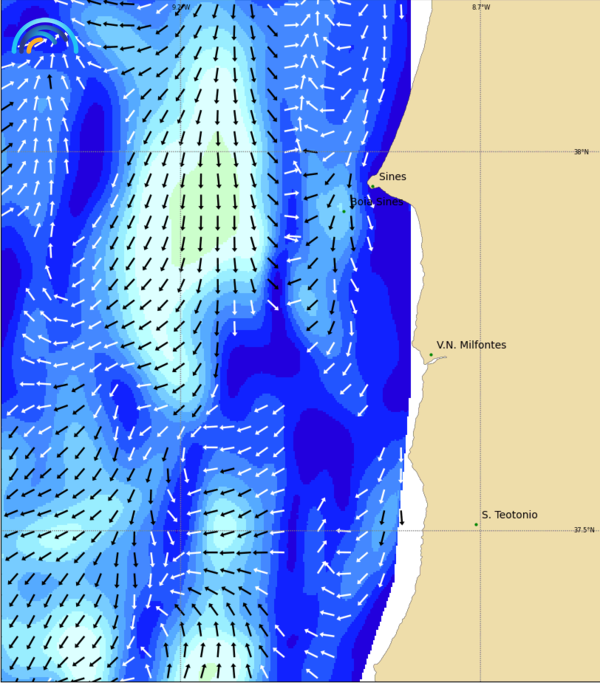Click the V.N. Milfontes green town marker
The height and width of the screenshot is (683, 600).
click(431, 355)
